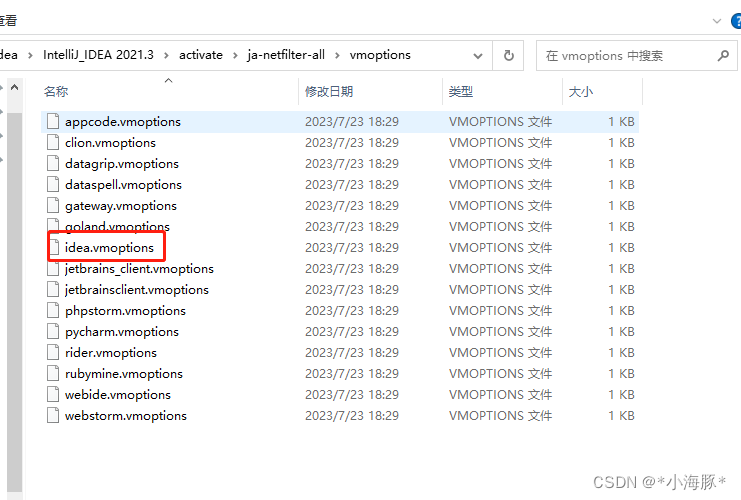Select the dataspell.vmoptions file name
The height and width of the screenshot is (500, 741).
[123, 185]
